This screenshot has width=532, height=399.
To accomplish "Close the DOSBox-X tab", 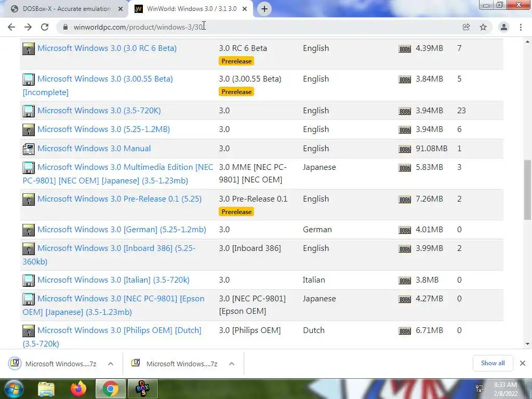I will 121,9.
